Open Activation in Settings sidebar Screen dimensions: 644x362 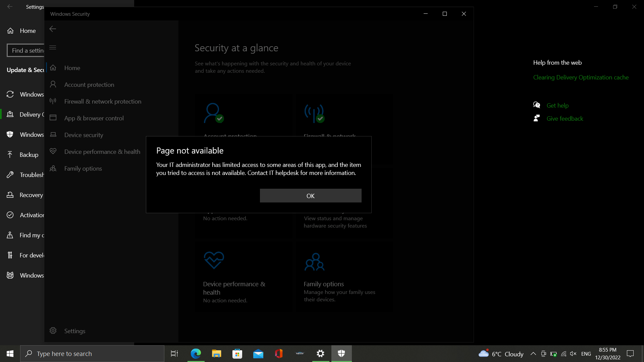click(x=22, y=215)
